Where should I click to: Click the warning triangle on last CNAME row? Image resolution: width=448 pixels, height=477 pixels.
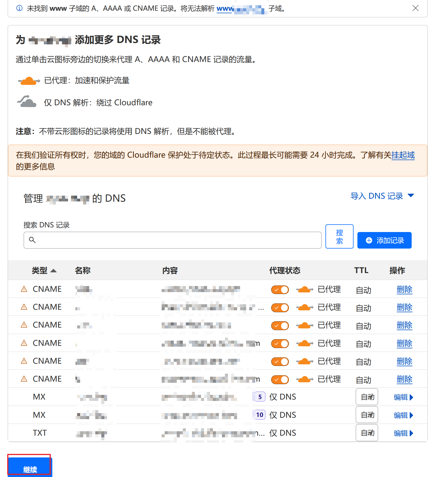[x=24, y=379]
